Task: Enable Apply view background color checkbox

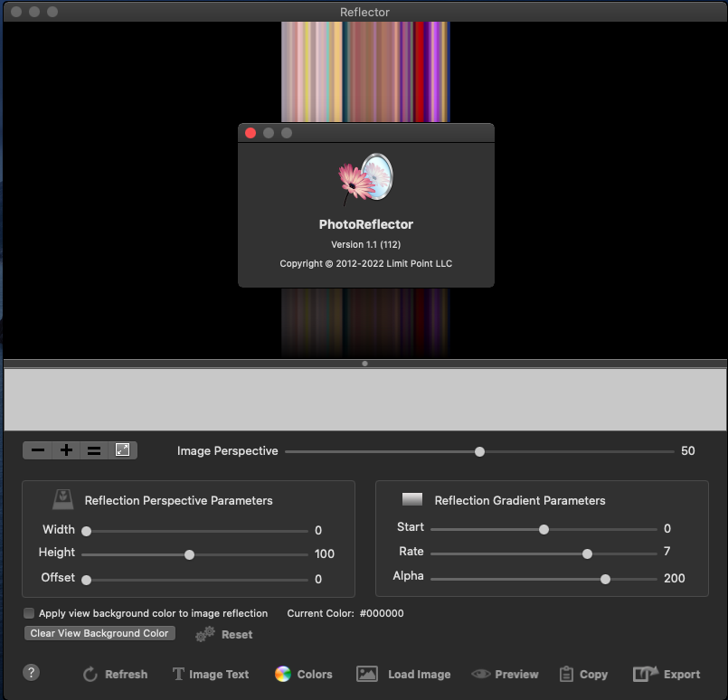Action: coord(29,613)
